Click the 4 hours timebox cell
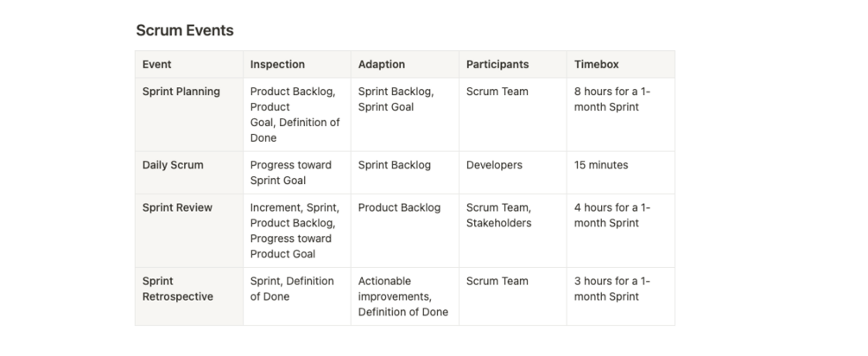The width and height of the screenshot is (868, 356). (x=613, y=215)
